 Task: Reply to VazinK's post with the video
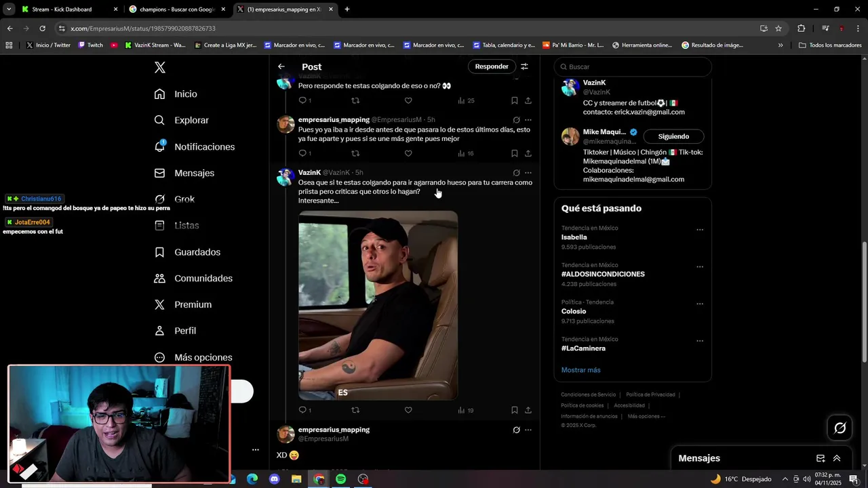[302, 410]
